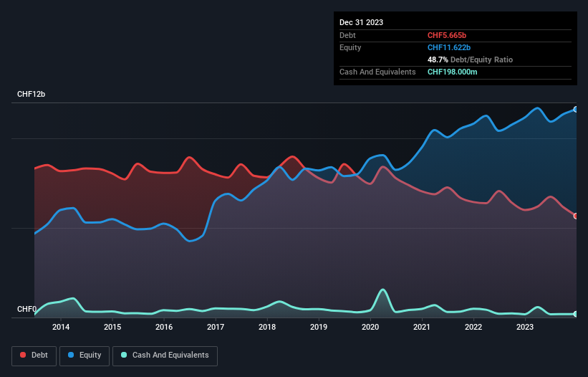Click the 2014 x-axis label
This screenshot has height=377, width=588.
[61, 327]
